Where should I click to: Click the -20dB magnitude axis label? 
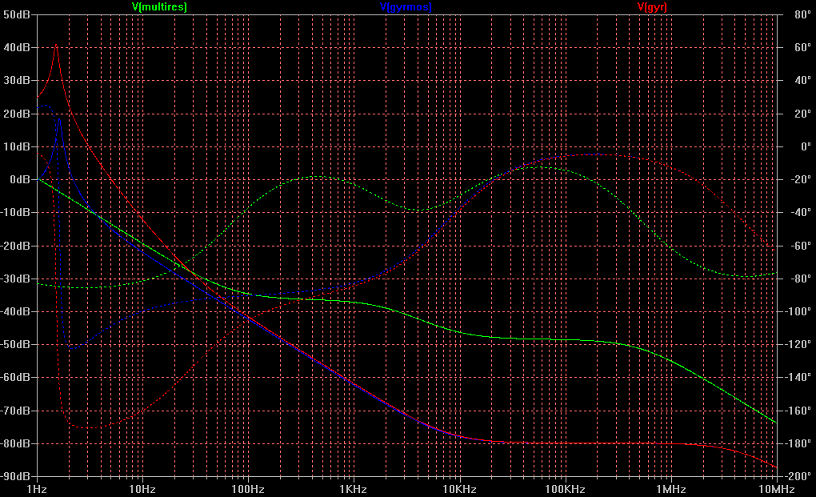[16, 246]
